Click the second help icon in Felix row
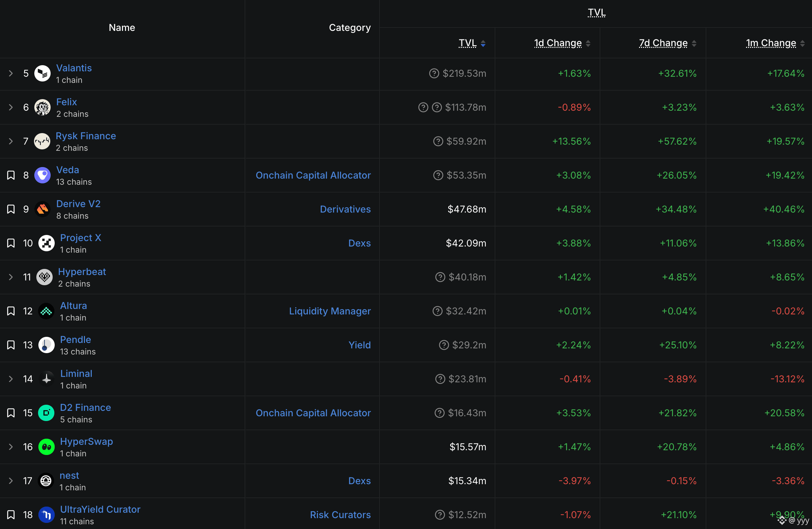Screen dimensions: 812x529 pos(437,107)
